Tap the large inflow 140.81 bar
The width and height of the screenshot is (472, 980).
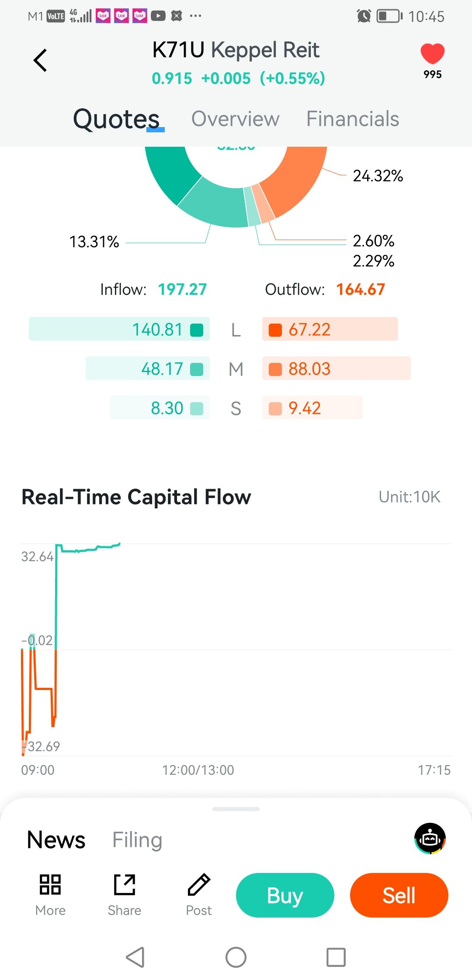coord(119,329)
